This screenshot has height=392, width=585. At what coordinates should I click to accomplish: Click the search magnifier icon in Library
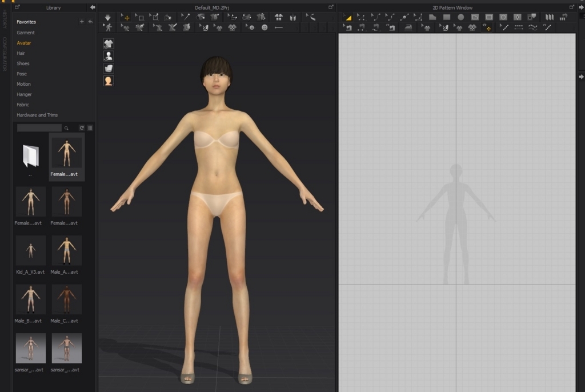66,128
